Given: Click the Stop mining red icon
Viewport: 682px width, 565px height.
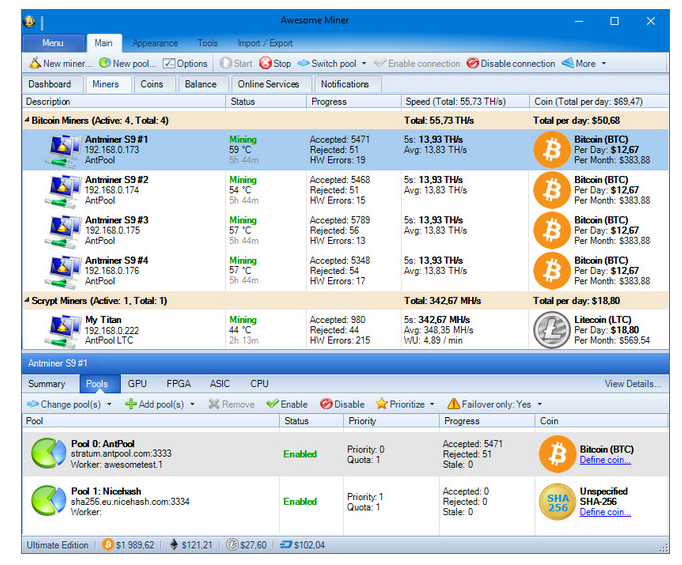Looking at the screenshot, I should coord(265,63).
